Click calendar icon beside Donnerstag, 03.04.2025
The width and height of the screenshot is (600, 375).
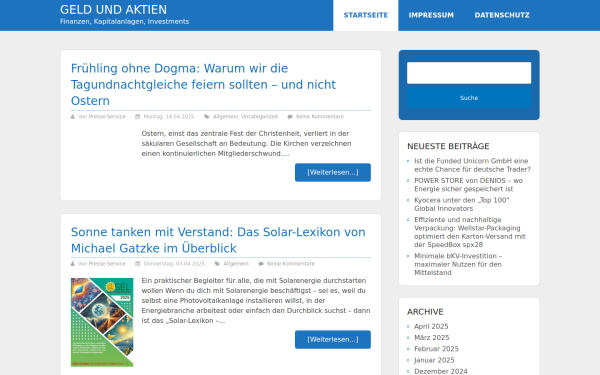pos(138,264)
